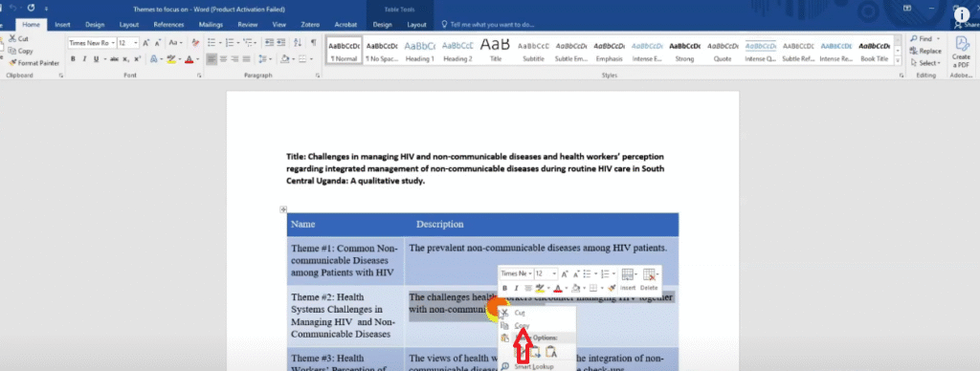Click center align icon in mini toolbar
This screenshot has height=371, width=980.
(x=527, y=288)
